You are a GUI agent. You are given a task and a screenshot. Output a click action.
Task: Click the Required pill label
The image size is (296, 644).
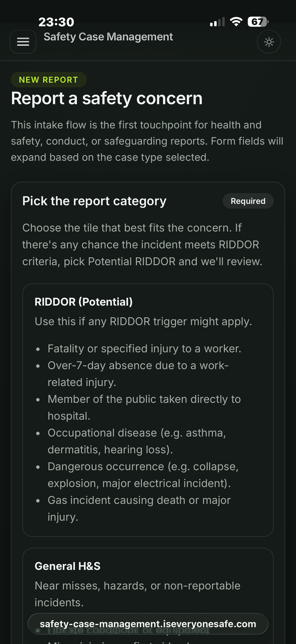pos(248,201)
